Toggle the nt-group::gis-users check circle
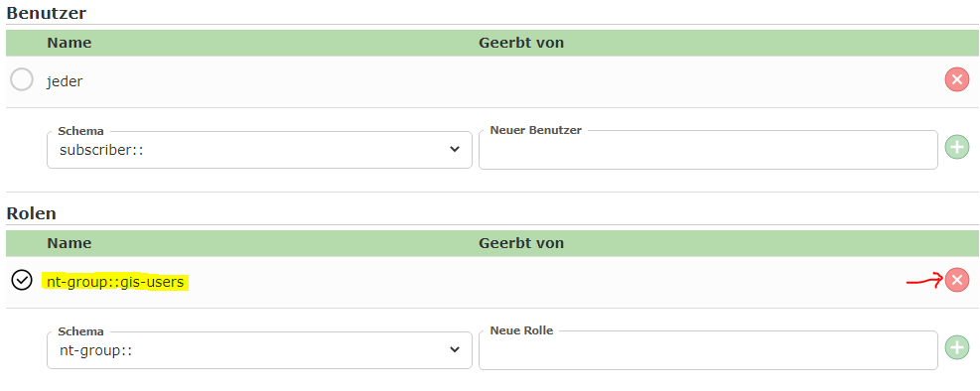Viewport: 980px width, 391px height. [22, 281]
